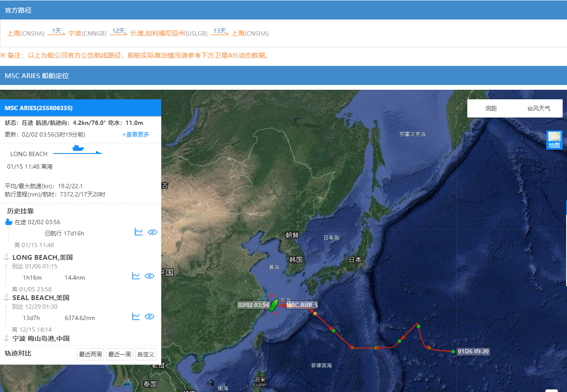Viewport: 567px width, 392px height.
Task: Click the 1h16m duration value
Action: tap(32, 278)
